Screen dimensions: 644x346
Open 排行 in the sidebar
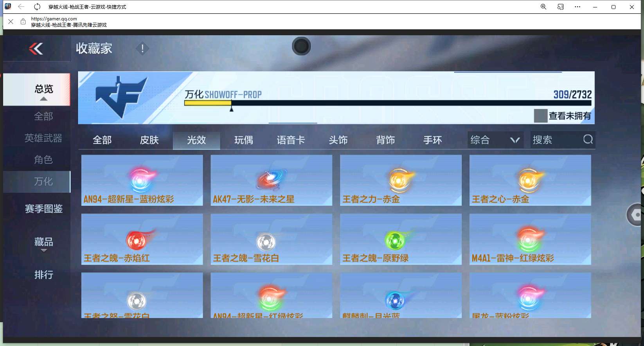click(x=43, y=275)
